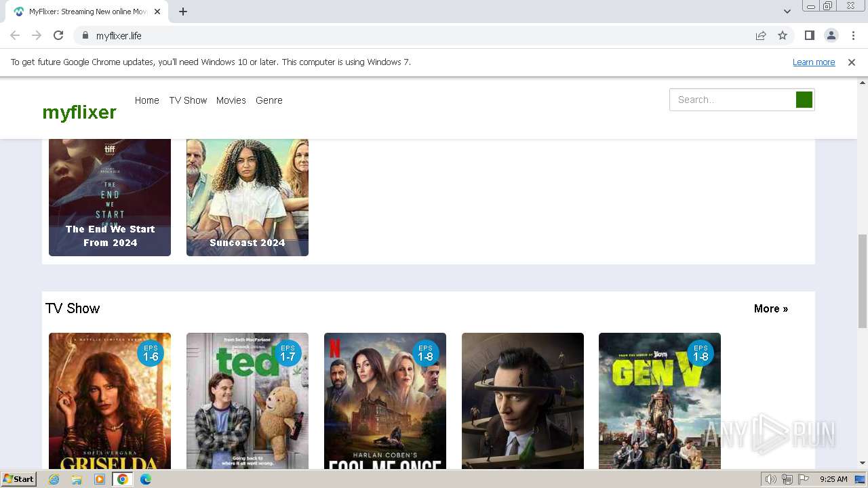The height and width of the screenshot is (488, 868).
Task: Click the More » link for TV Show
Action: [771, 308]
